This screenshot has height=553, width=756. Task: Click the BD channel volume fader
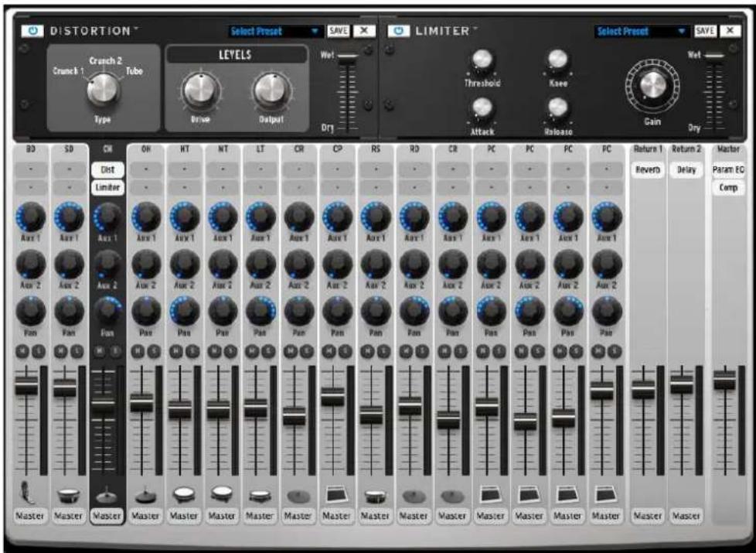tap(26, 385)
